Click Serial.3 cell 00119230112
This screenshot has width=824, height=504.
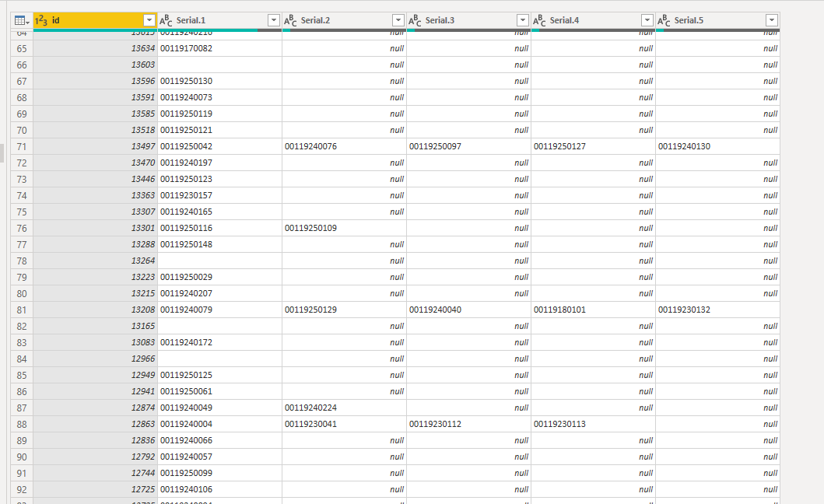click(468, 424)
